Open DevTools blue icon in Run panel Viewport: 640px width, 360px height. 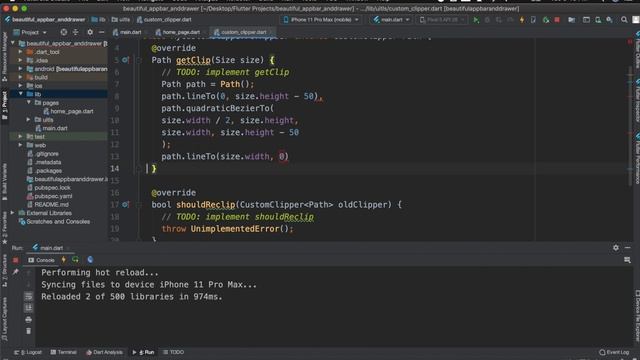pyautogui.click(x=90, y=260)
